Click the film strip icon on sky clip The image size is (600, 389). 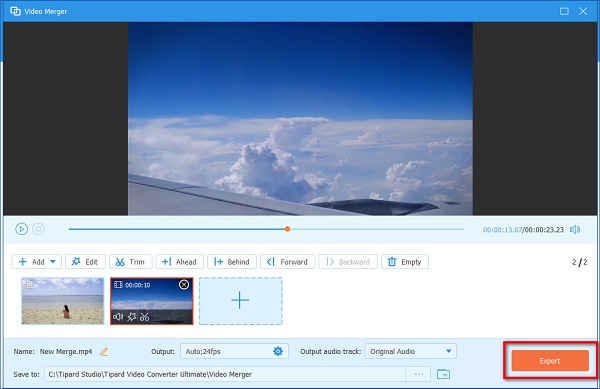click(x=118, y=285)
